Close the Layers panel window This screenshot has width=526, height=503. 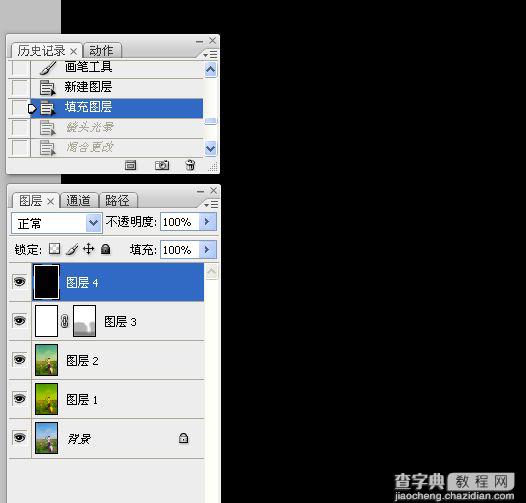click(x=214, y=190)
